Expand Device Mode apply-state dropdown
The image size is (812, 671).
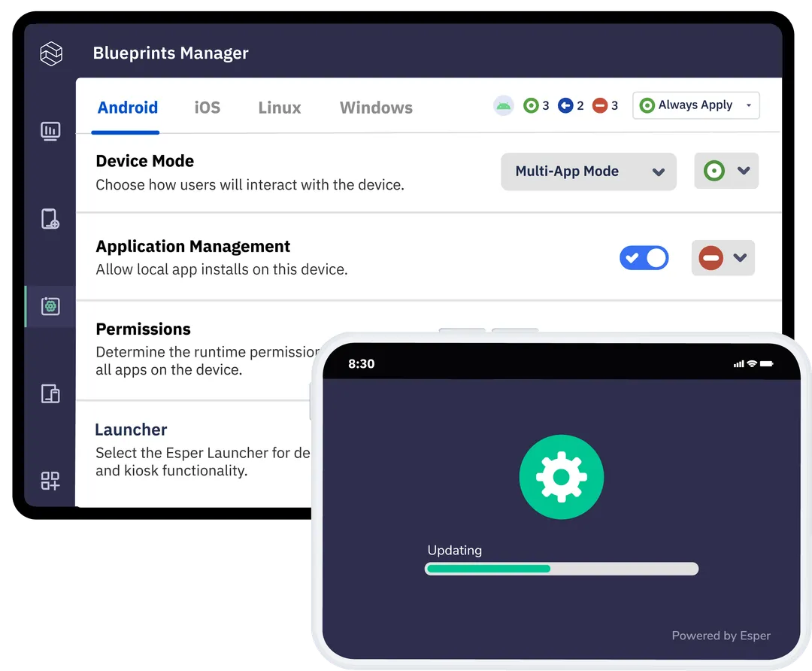[x=726, y=171]
